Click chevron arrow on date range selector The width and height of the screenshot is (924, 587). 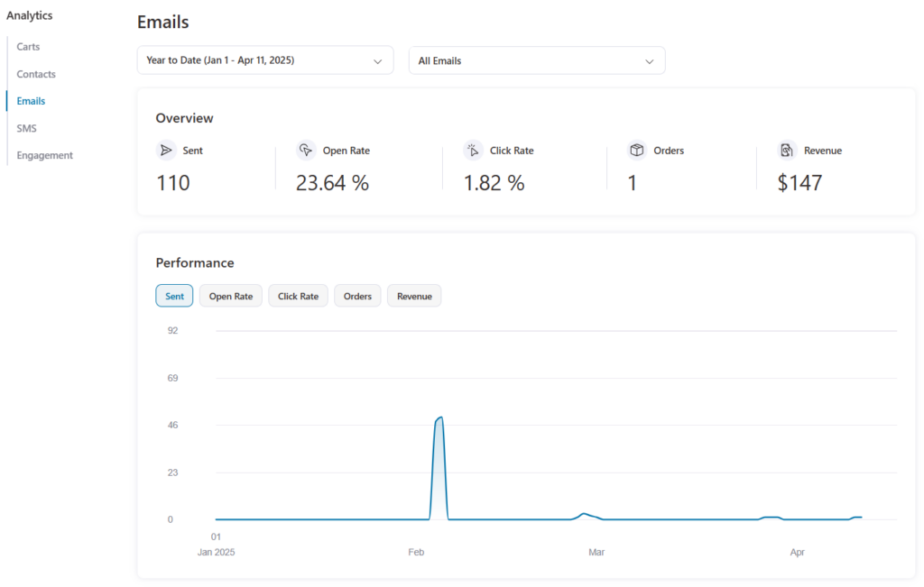tap(378, 61)
